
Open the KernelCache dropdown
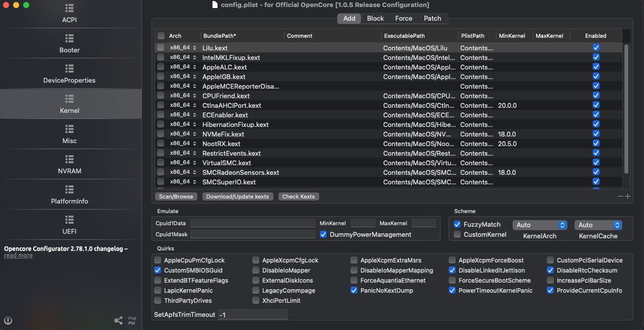[x=598, y=225]
